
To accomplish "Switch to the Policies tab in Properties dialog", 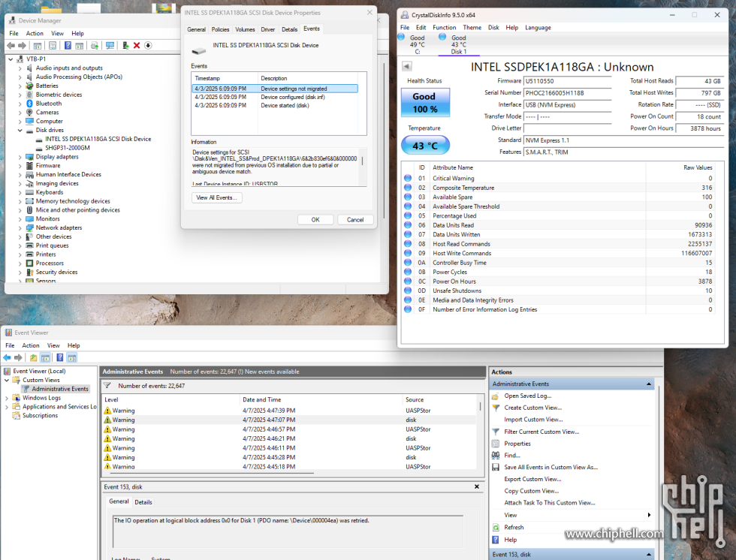I will click(220, 29).
